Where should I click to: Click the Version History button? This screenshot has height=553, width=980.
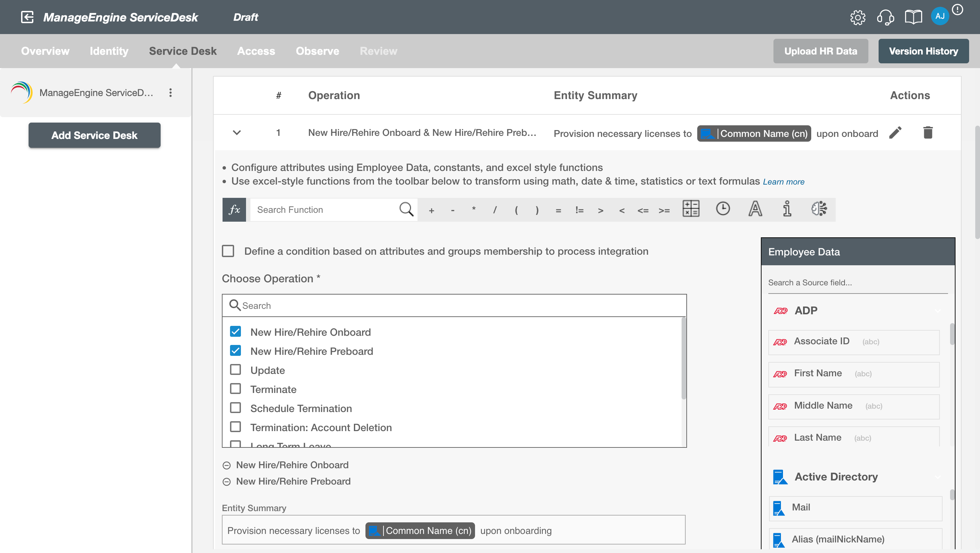(923, 51)
